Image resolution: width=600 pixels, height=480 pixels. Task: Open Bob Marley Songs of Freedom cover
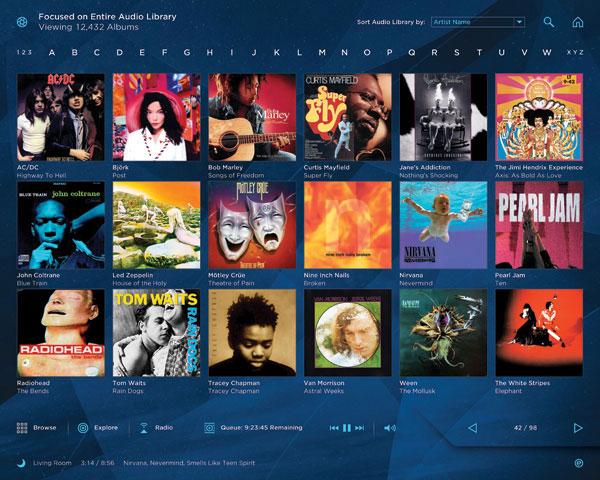pyautogui.click(x=252, y=117)
